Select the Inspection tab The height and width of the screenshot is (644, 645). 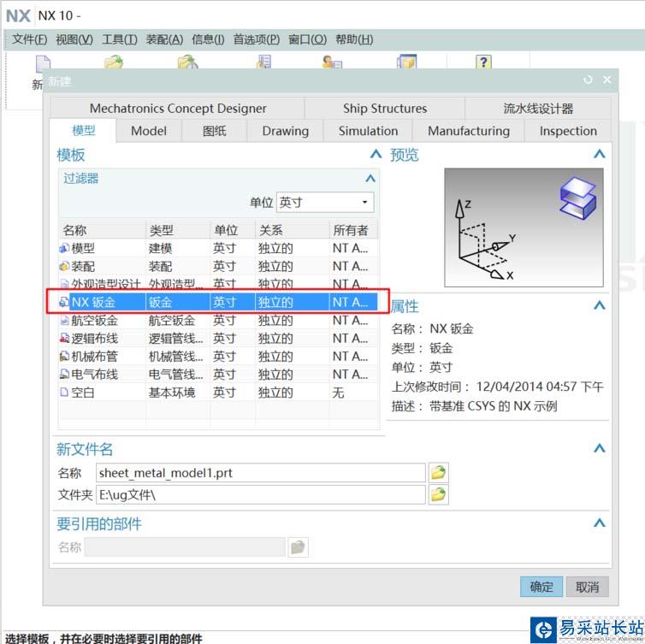(x=568, y=131)
